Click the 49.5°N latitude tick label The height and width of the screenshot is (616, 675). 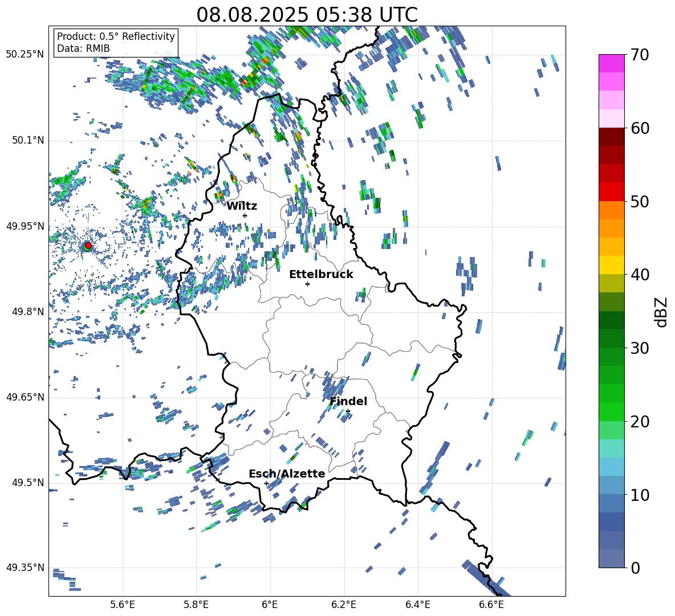(x=28, y=483)
